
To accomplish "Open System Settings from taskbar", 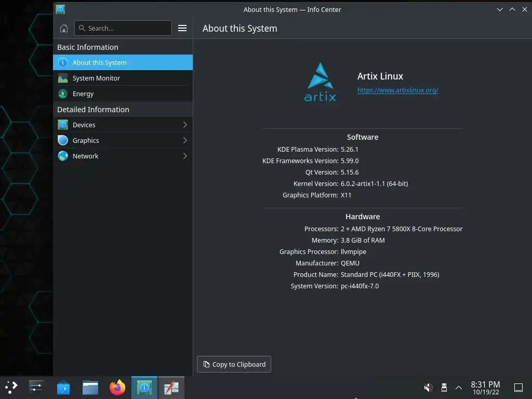I will pos(36,388).
